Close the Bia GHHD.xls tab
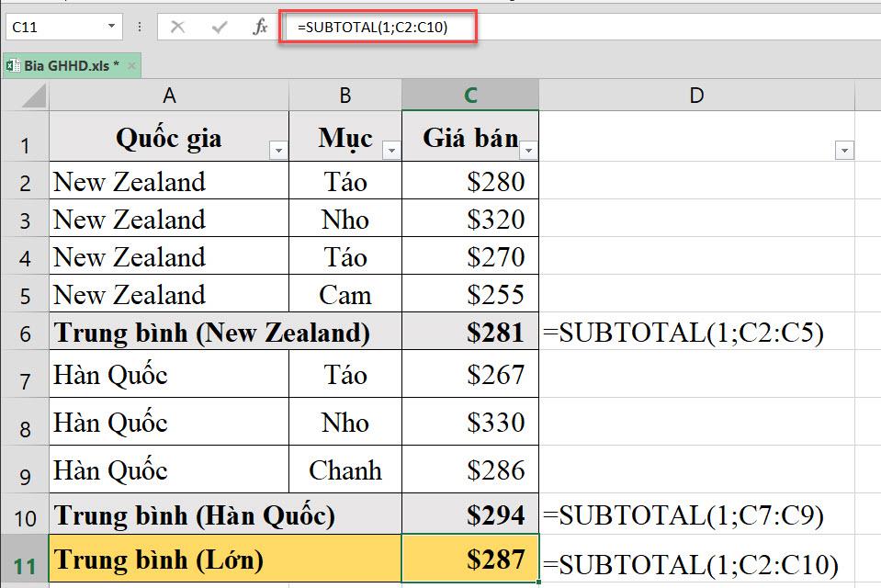 (131, 66)
